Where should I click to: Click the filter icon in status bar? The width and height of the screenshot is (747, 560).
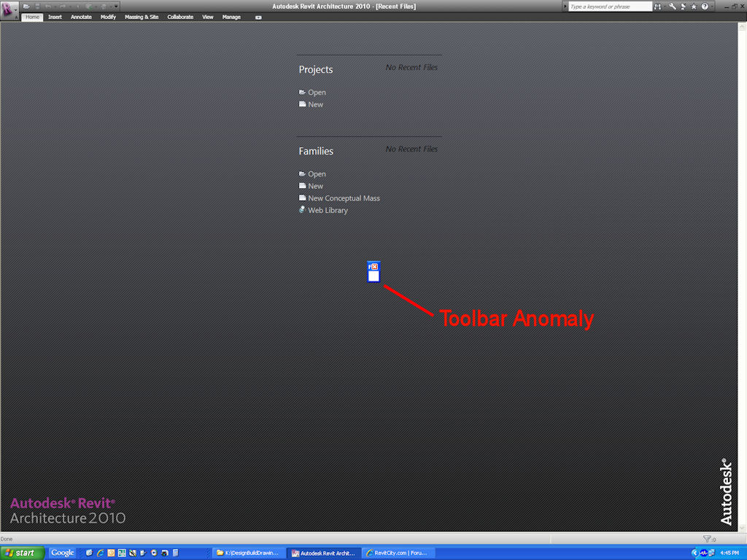pyautogui.click(x=706, y=539)
